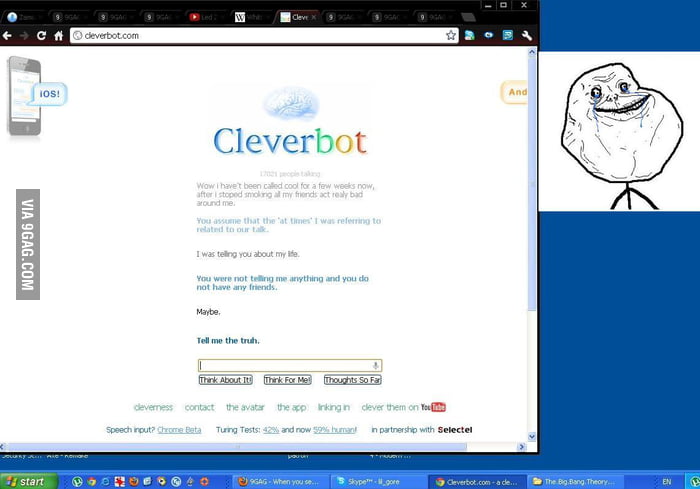Launch Chrome from the quick launch bar

pos(92,481)
